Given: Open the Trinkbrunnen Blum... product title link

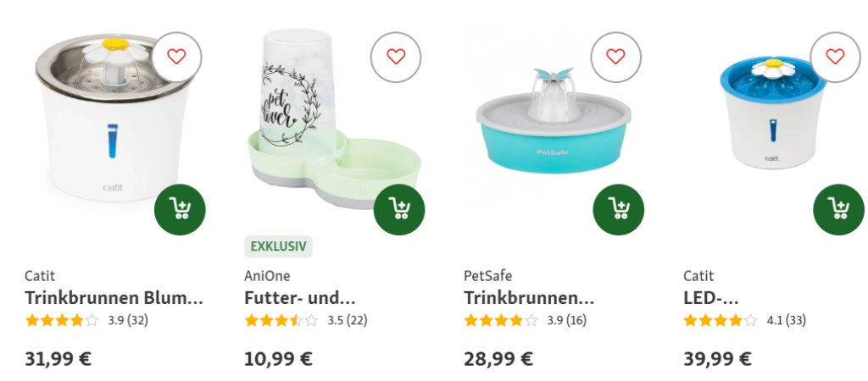Looking at the screenshot, I should (x=114, y=298).
